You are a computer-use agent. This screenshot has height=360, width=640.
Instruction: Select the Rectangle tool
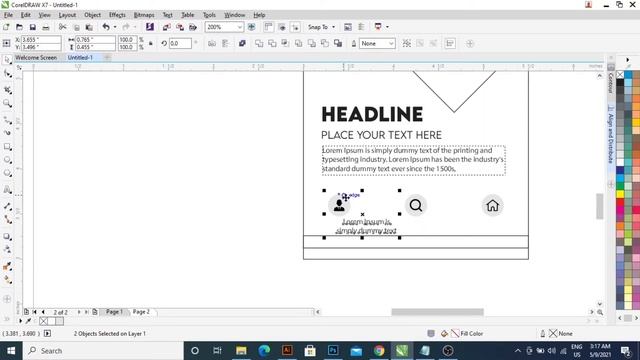coord(7,147)
